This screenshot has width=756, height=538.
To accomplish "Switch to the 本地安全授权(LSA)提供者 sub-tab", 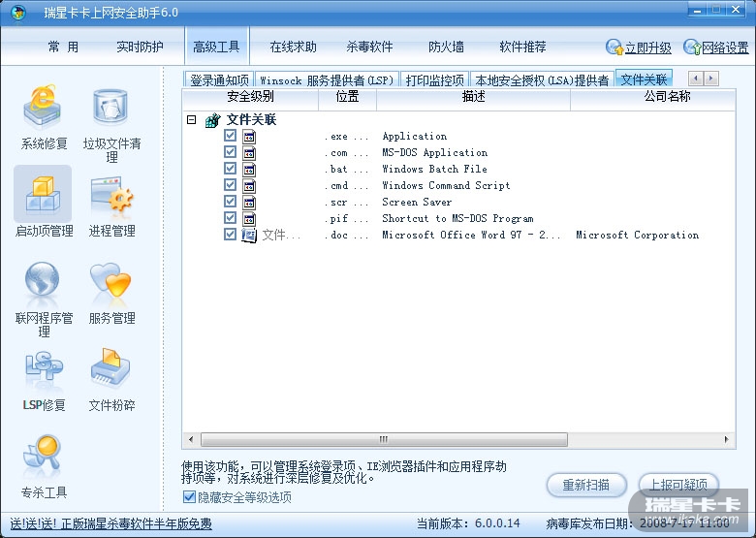I will click(543, 79).
